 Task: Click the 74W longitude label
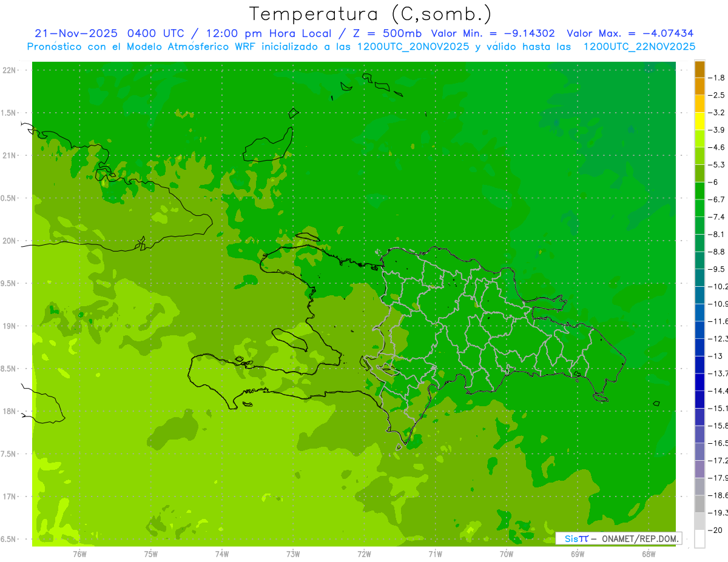point(221,554)
